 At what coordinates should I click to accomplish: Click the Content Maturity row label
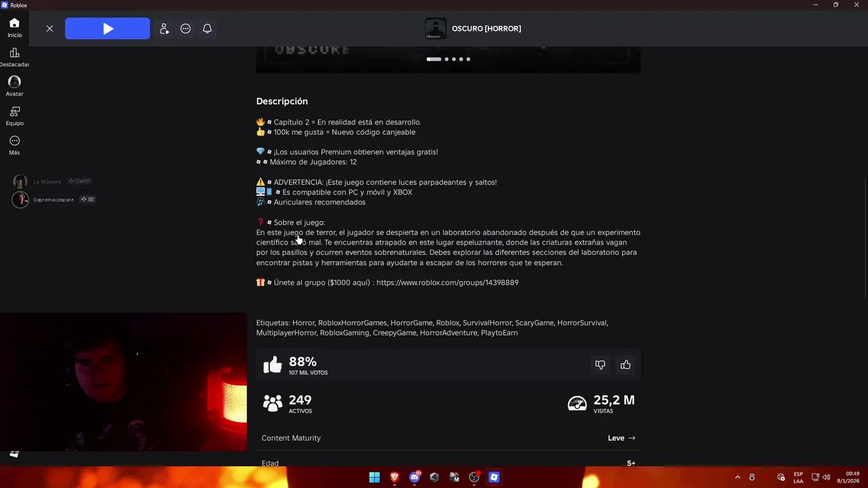click(292, 438)
